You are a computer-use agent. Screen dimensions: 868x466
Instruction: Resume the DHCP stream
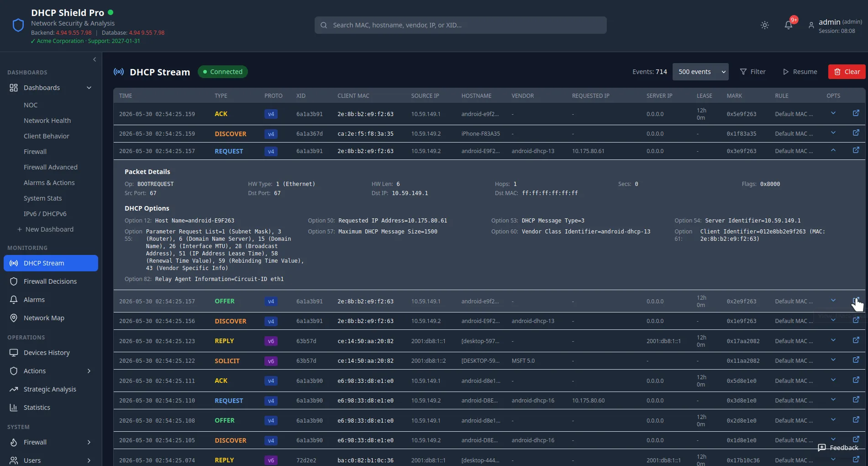[800, 72]
